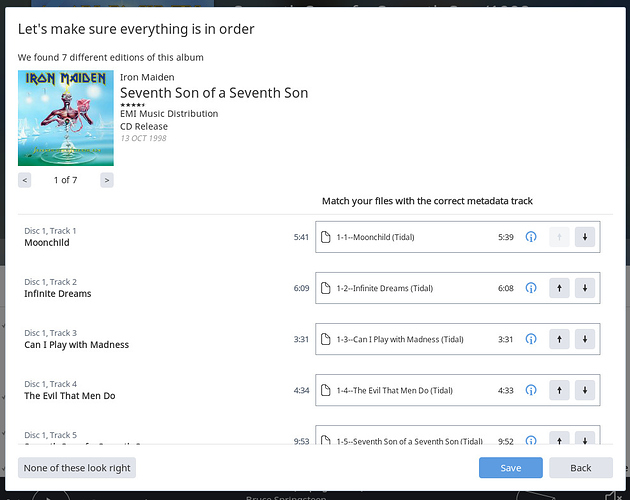The width and height of the screenshot is (630, 500).
Task: Go Back to the previous step
Action: coord(581,468)
